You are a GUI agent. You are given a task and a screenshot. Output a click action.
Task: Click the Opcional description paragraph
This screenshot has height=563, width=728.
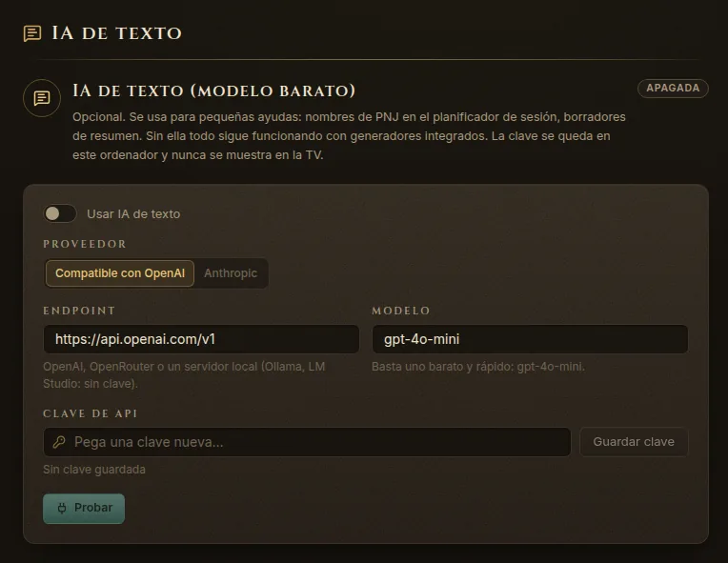pos(349,136)
